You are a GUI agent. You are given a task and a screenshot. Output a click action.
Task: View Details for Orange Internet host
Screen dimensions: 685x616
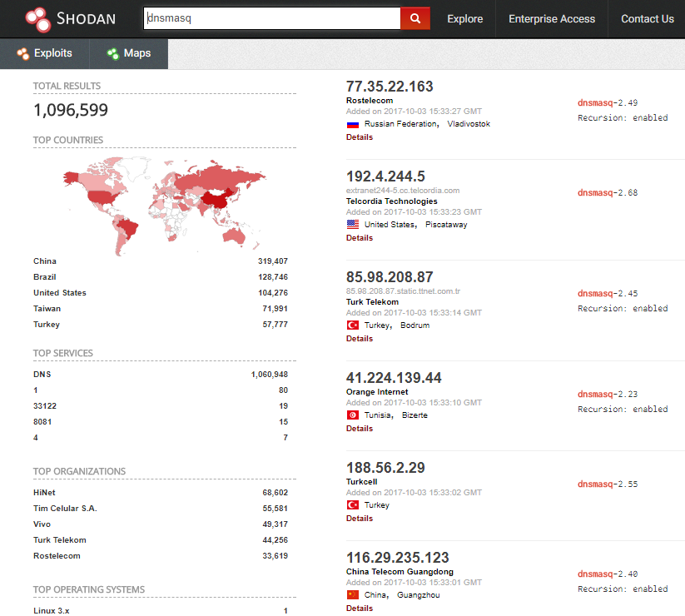(360, 429)
